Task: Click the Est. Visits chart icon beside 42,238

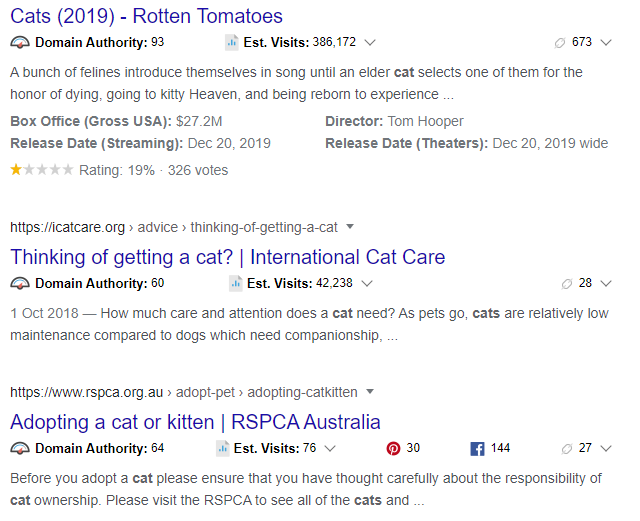Action: pos(236,283)
